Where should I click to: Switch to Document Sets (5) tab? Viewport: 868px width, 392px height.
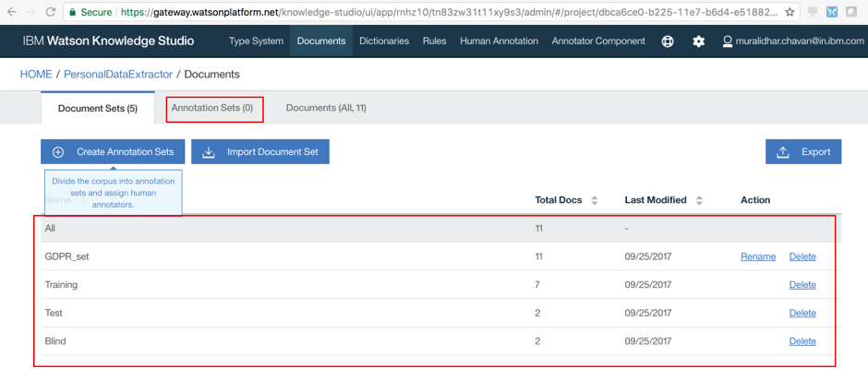(x=98, y=108)
